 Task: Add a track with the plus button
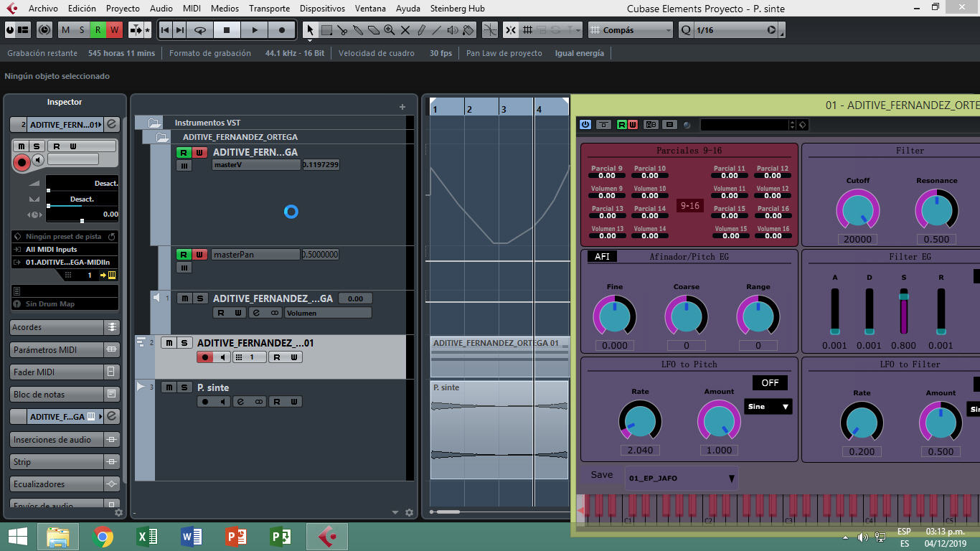click(x=402, y=107)
